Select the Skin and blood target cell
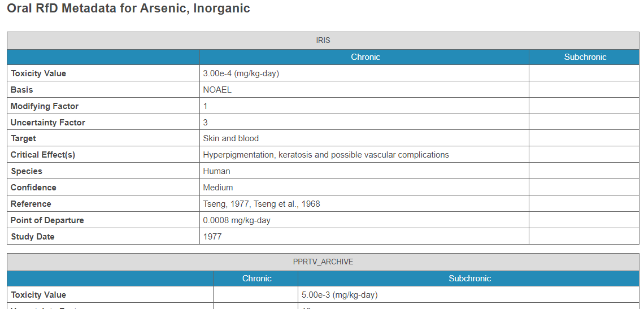This screenshot has height=309, width=644. click(x=230, y=138)
